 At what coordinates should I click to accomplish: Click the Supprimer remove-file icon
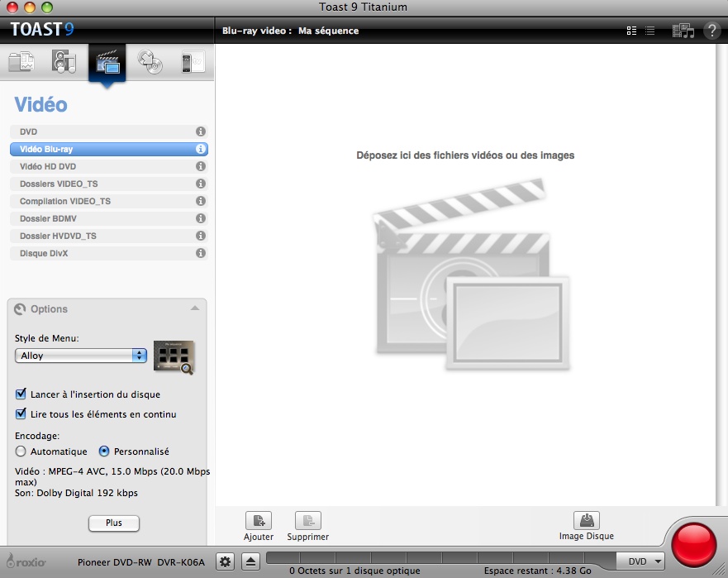tap(308, 520)
